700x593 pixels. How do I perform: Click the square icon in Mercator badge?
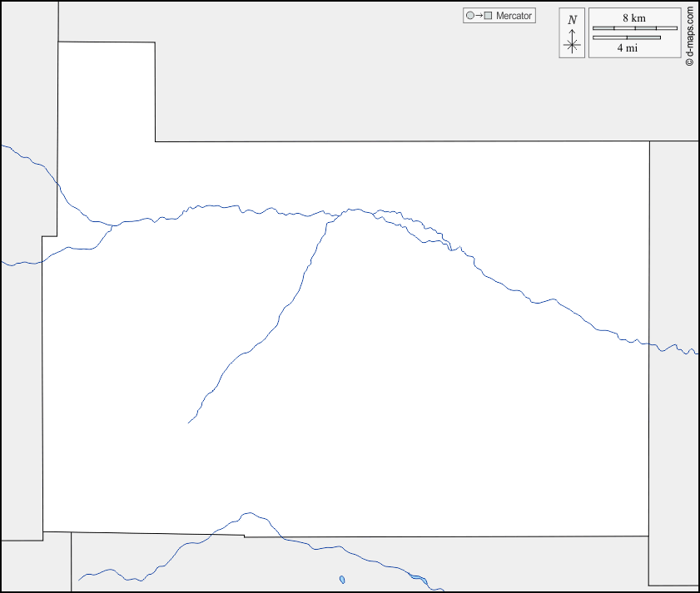[489, 16]
